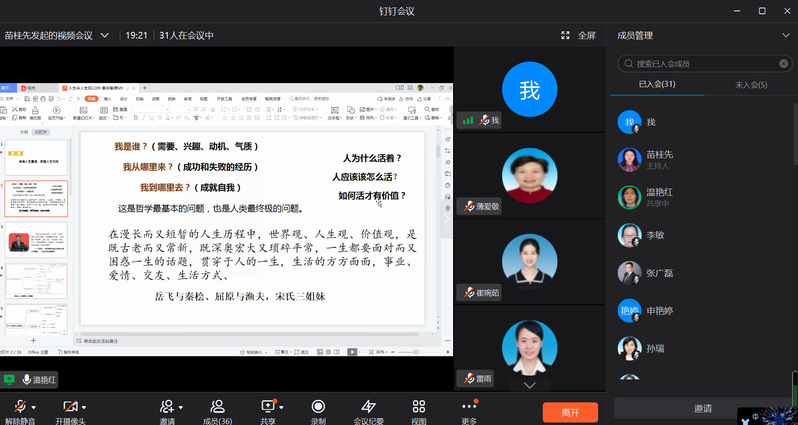798x425 pixels.
Task: Start slideshow from WPS status bar play icon
Action: click(x=352, y=352)
